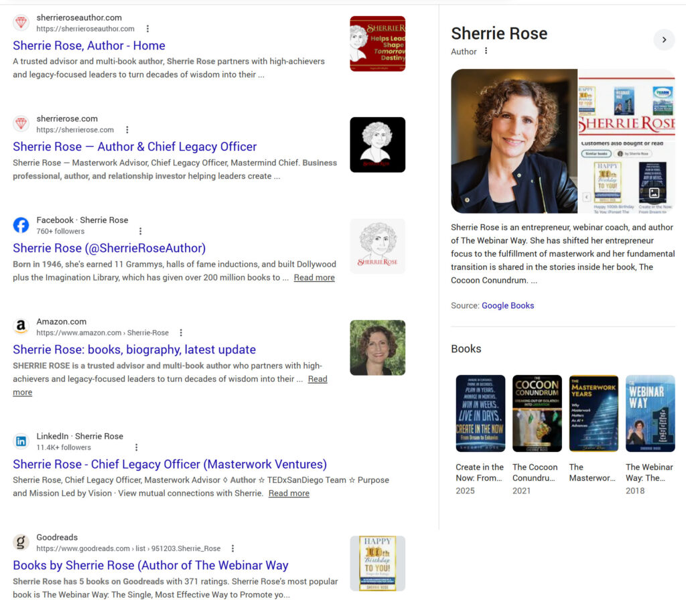The height and width of the screenshot is (616, 686).
Task: Open three-dot menu for Amazon result
Action: pos(181,333)
